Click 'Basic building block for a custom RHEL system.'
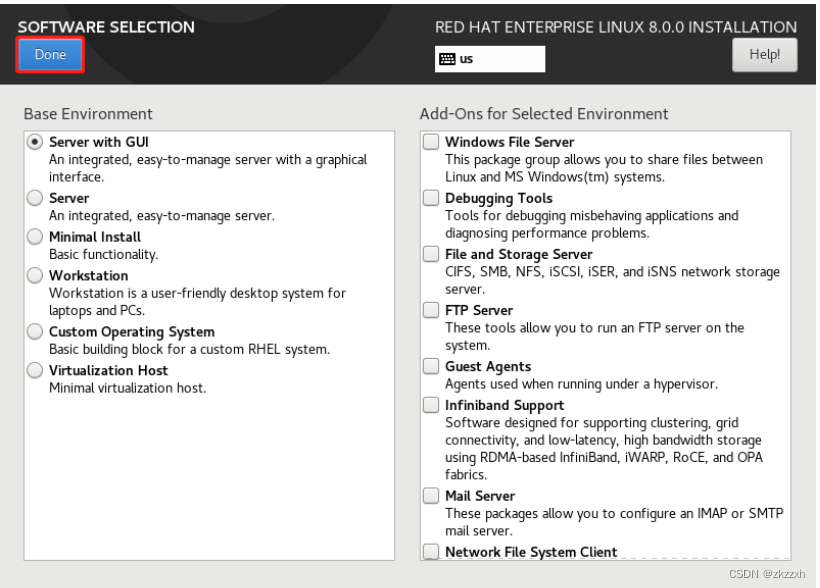The height and width of the screenshot is (588, 820). (189, 349)
